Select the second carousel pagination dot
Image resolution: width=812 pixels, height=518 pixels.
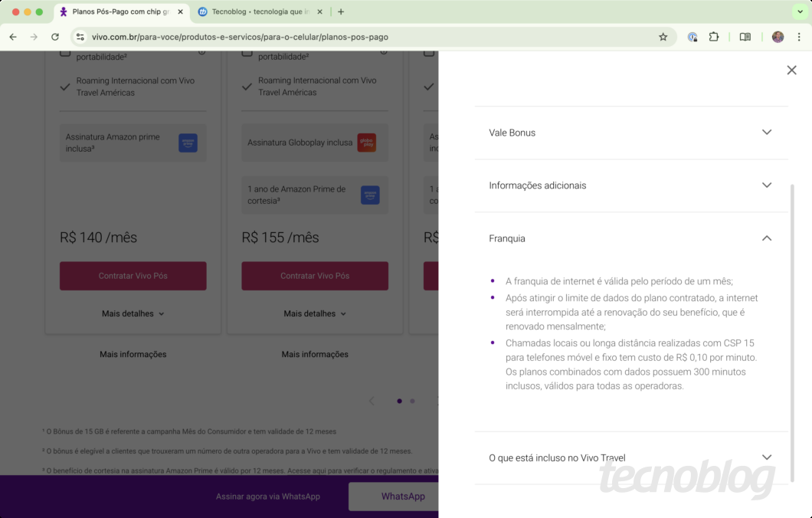point(412,401)
